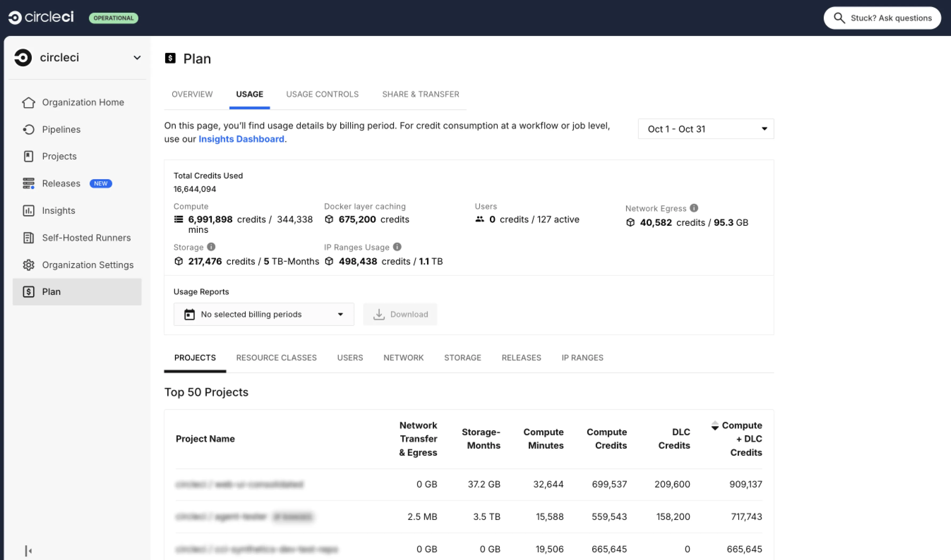The height and width of the screenshot is (560, 951).
Task: Click the Pipelines sidebar icon
Action: 28,129
